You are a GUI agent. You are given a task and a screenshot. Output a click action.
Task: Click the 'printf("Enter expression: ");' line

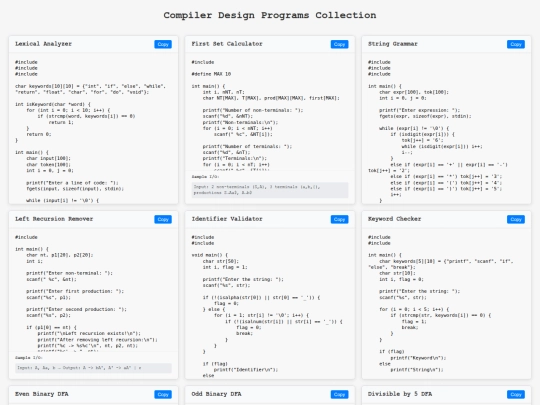(419, 110)
